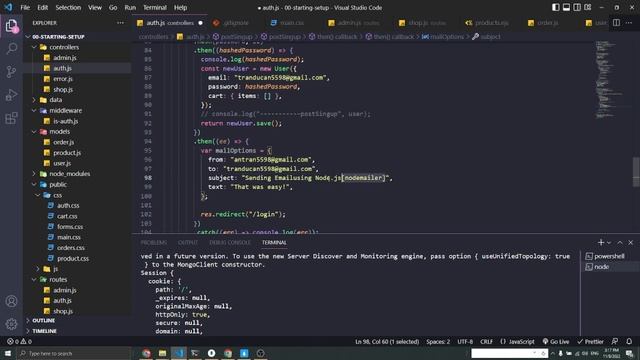
Task: Open the Selection menu
Action: 68,7
